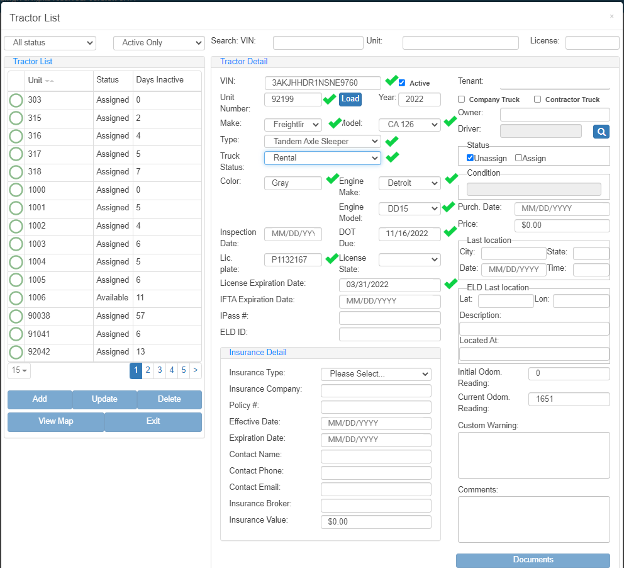Screen dimensions: 624x568
Task: Open the Type dropdown Tandem Axle Sleeper
Action: (322, 141)
